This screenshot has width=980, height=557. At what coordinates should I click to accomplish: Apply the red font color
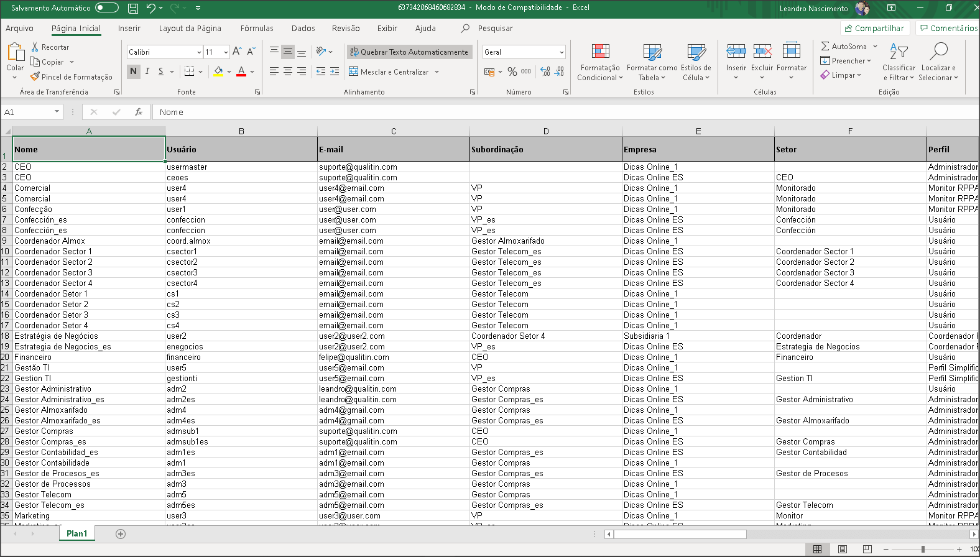click(x=241, y=71)
